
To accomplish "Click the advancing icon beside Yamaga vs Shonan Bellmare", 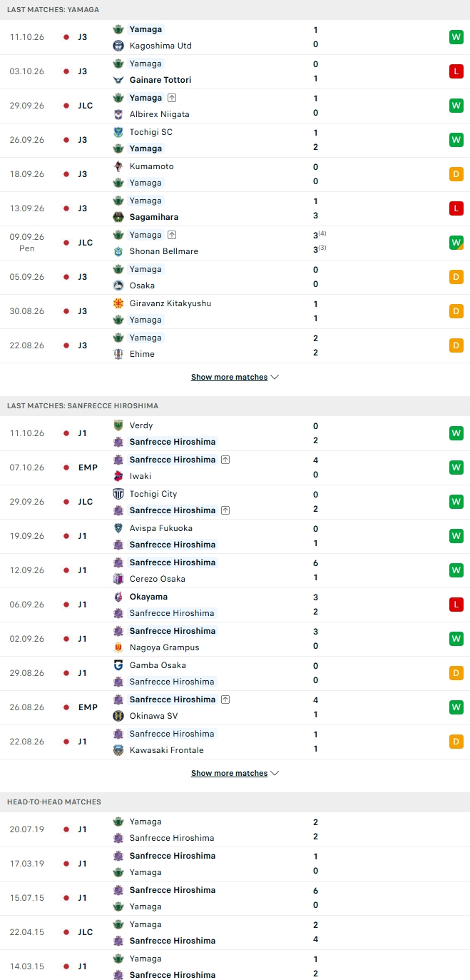I will coord(172,235).
